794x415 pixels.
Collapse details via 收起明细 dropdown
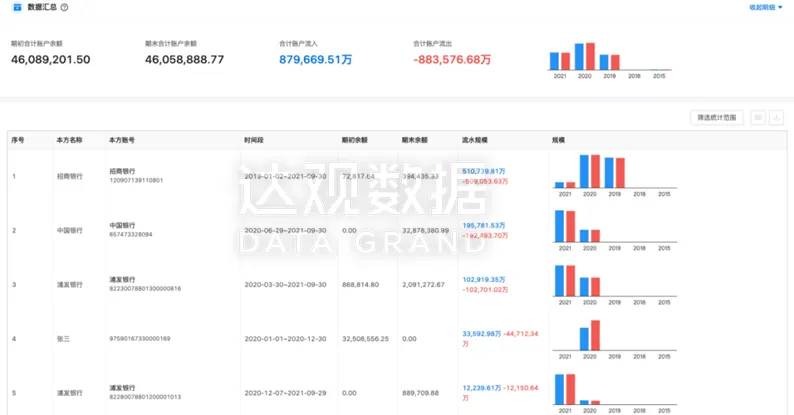766,7
